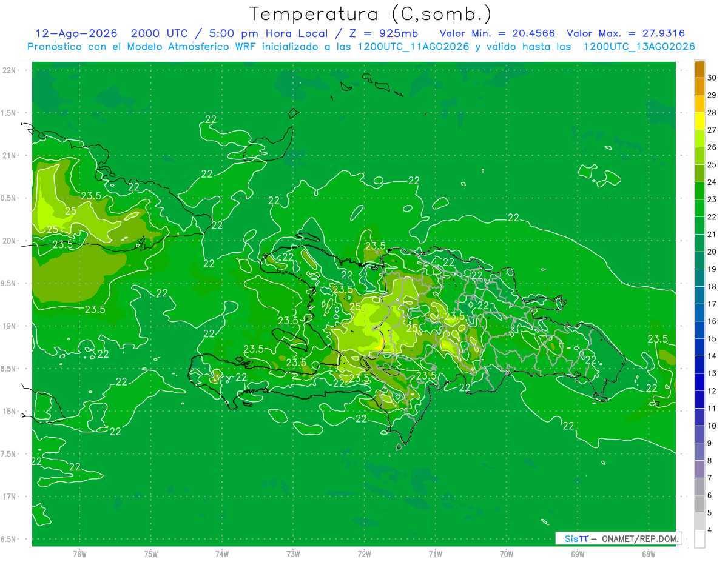Pick the orange swatch between 29 and 30

pyautogui.click(x=699, y=86)
